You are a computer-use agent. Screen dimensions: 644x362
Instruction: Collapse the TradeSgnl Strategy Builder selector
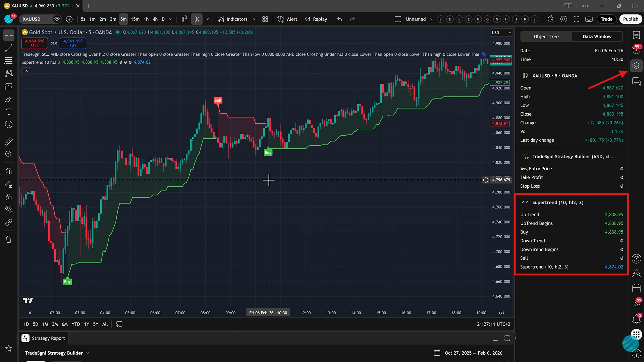(87, 353)
